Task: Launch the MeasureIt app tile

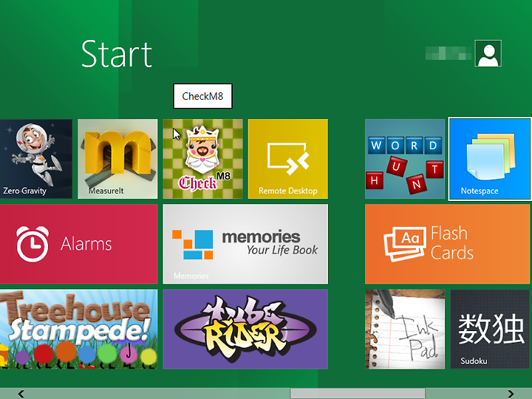Action: point(117,159)
